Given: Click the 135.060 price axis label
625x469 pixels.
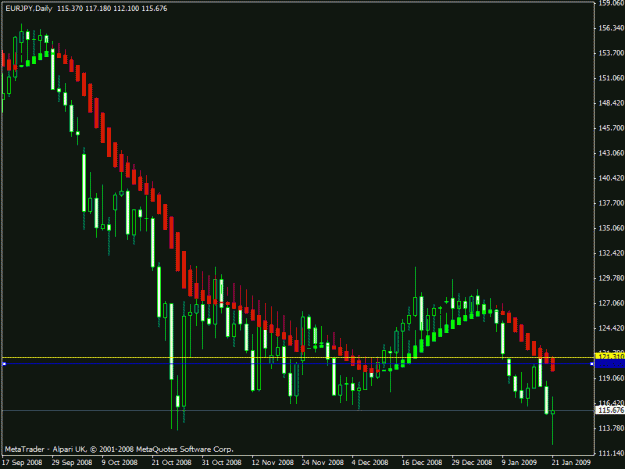Looking at the screenshot, I should point(611,228).
